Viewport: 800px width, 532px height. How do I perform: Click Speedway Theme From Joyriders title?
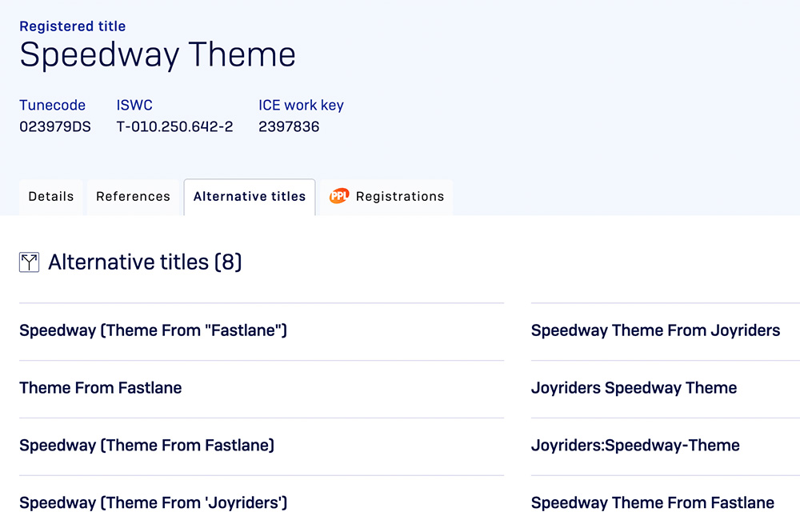click(655, 330)
